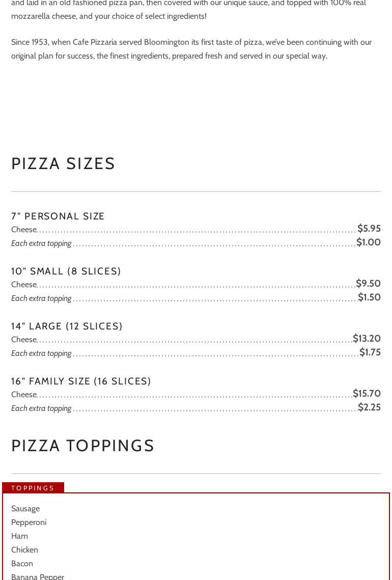Click the $1.00 extra topping price
Image resolution: width=392 pixels, height=580 pixels.
368,242
